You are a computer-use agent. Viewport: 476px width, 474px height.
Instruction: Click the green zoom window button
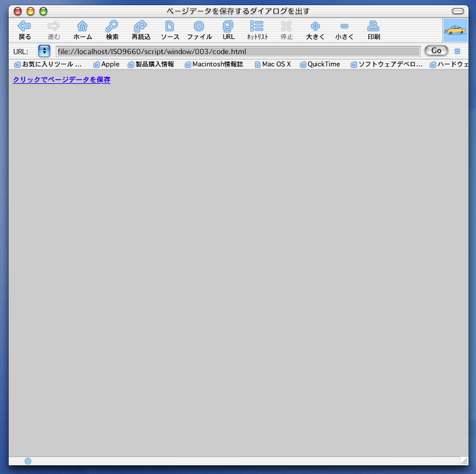[x=44, y=11]
